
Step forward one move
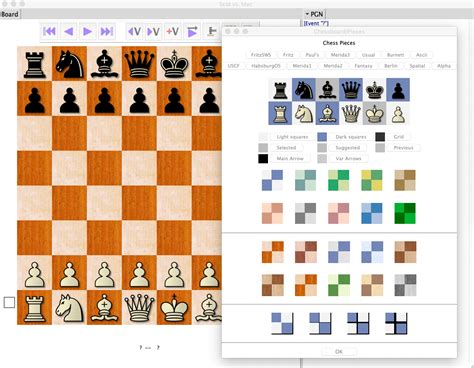pyautogui.click(x=88, y=32)
